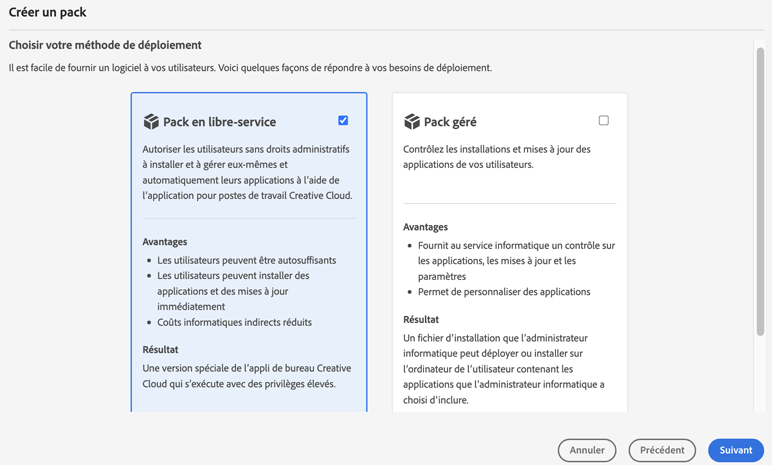Viewport: 772px width, 465px height.
Task: Click the Créer un pack dialog title
Action: coord(47,13)
